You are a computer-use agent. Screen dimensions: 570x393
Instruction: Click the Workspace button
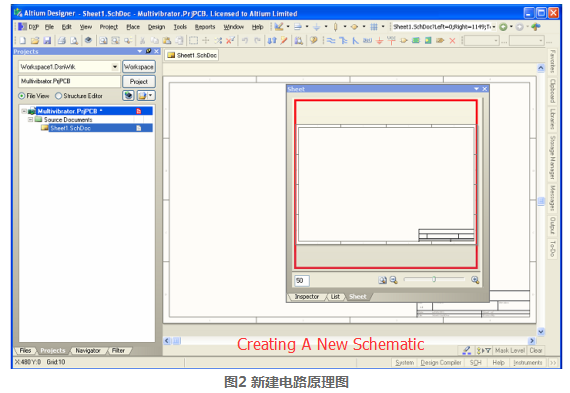(x=139, y=67)
